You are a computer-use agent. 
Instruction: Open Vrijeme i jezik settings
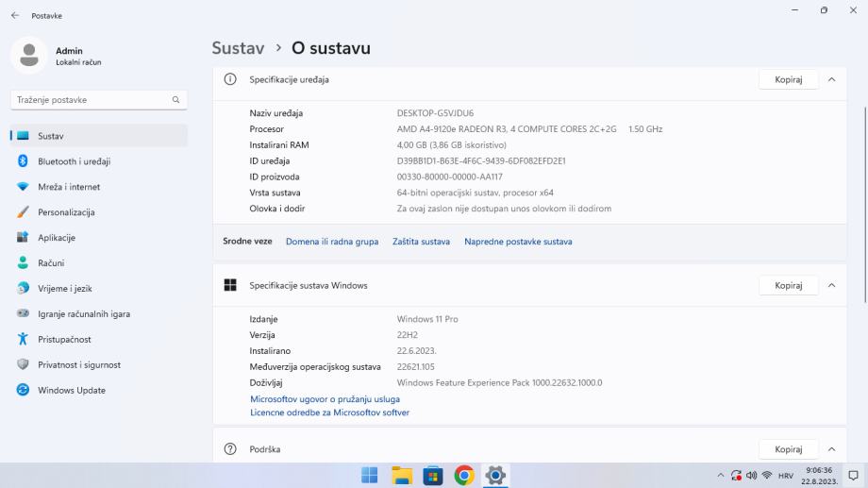pyautogui.click(x=99, y=289)
